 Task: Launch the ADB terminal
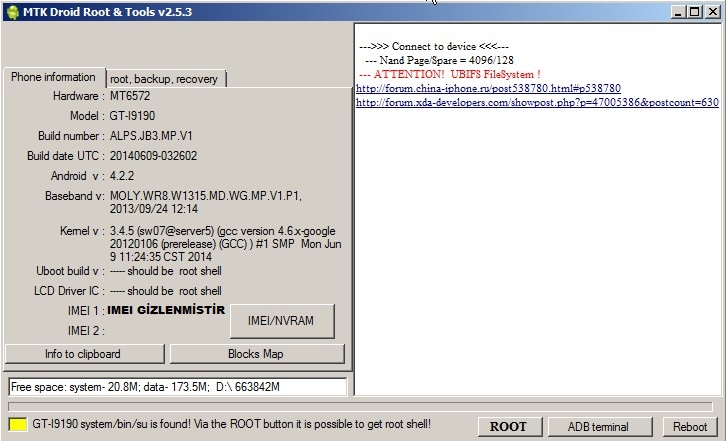click(x=597, y=427)
